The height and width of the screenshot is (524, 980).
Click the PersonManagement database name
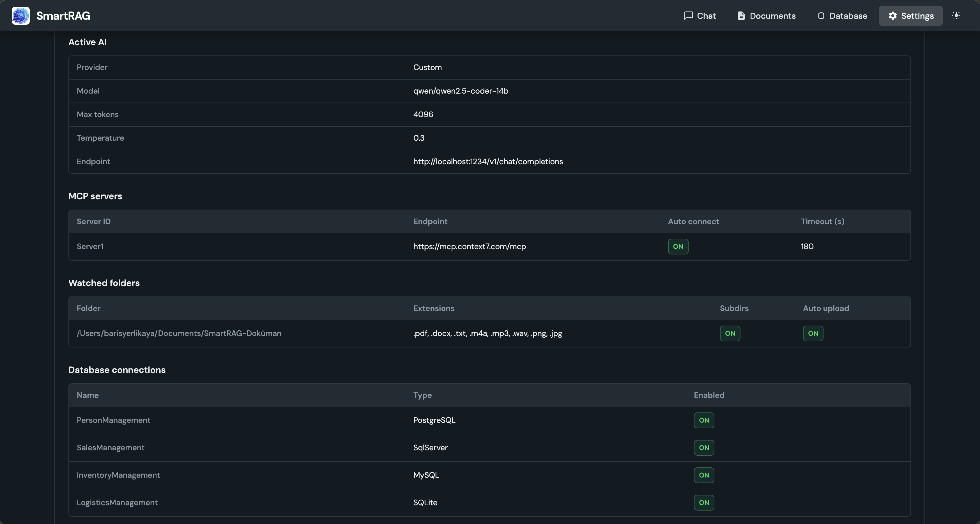tap(113, 420)
